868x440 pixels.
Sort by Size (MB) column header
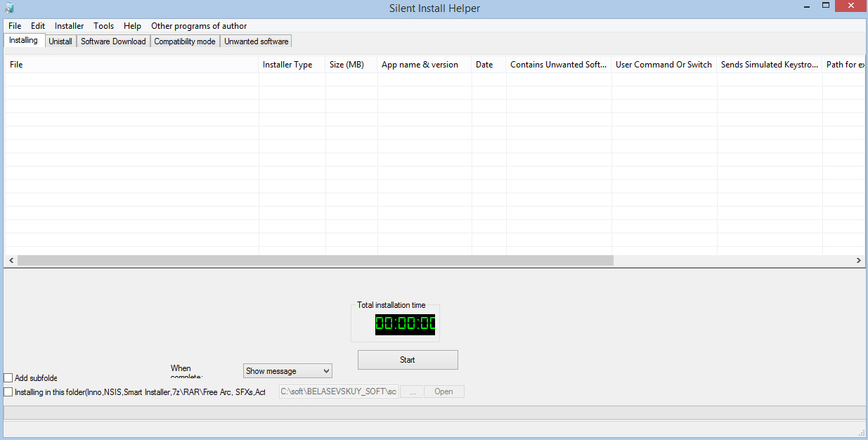(x=351, y=65)
